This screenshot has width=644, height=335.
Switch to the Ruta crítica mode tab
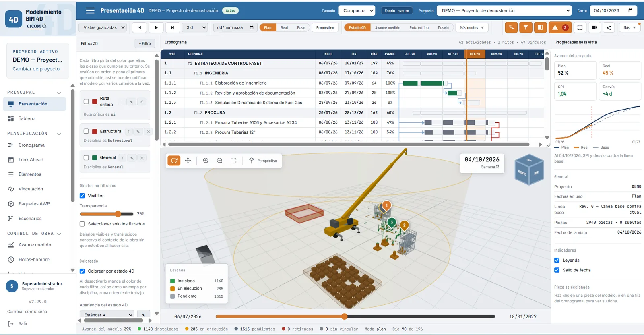click(419, 28)
